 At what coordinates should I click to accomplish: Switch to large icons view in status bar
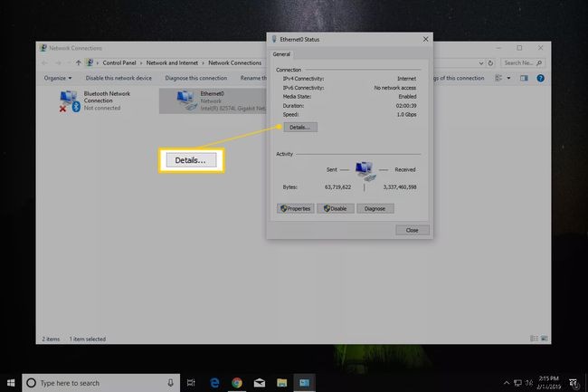544,339
